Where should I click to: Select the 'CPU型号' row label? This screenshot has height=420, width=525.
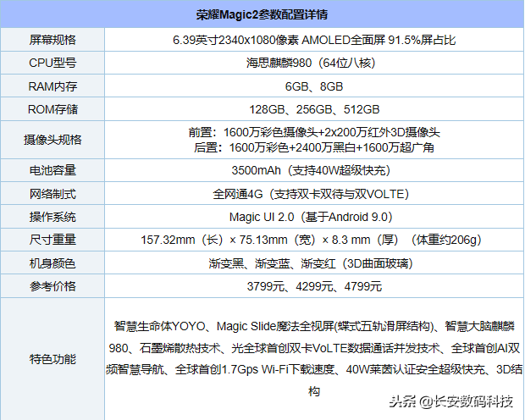tap(52, 63)
